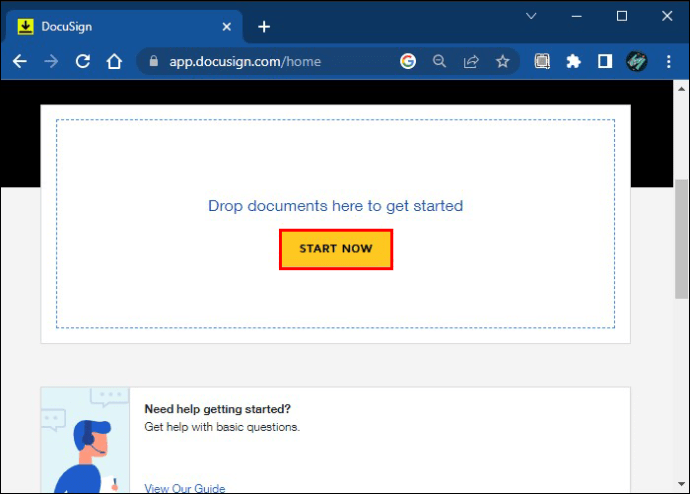This screenshot has width=690, height=494.
Task: Click the vertical scrollbar thumb
Action: 681,239
